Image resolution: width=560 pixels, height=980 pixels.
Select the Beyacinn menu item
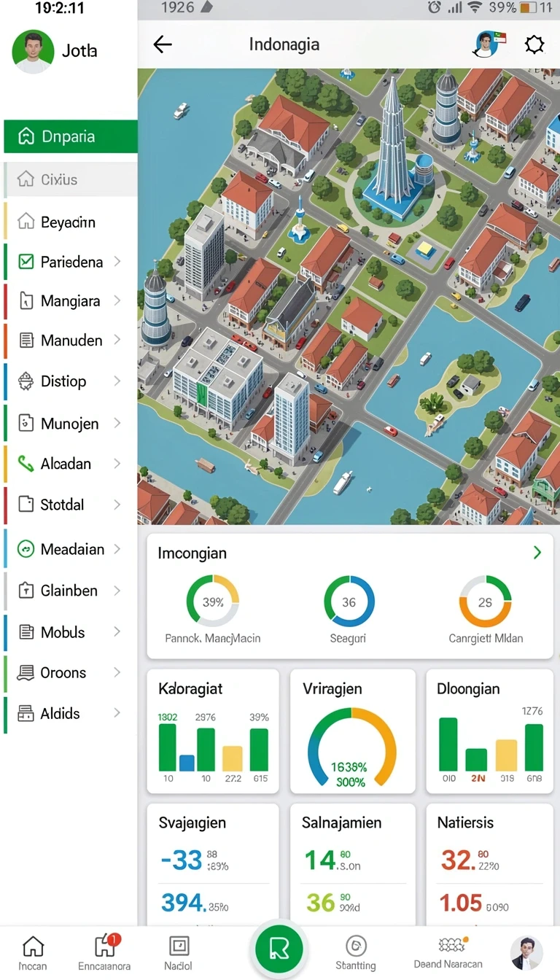coord(71,222)
